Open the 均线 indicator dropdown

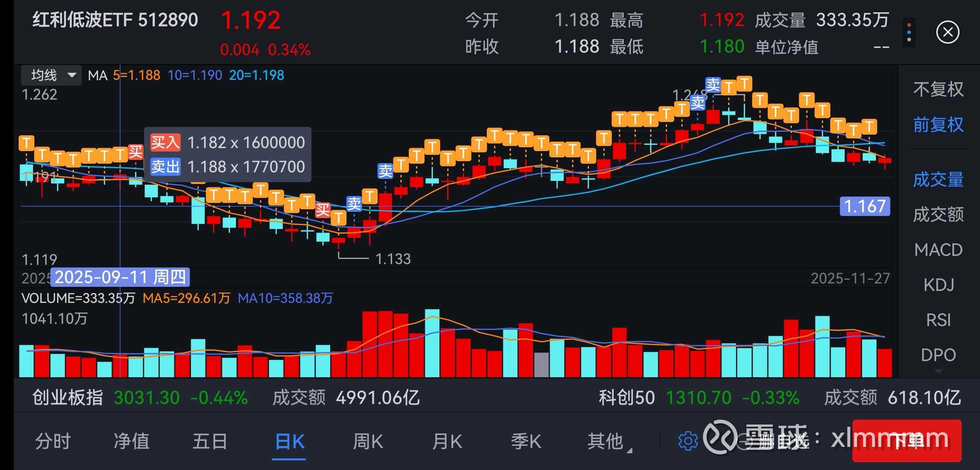pyautogui.click(x=51, y=75)
